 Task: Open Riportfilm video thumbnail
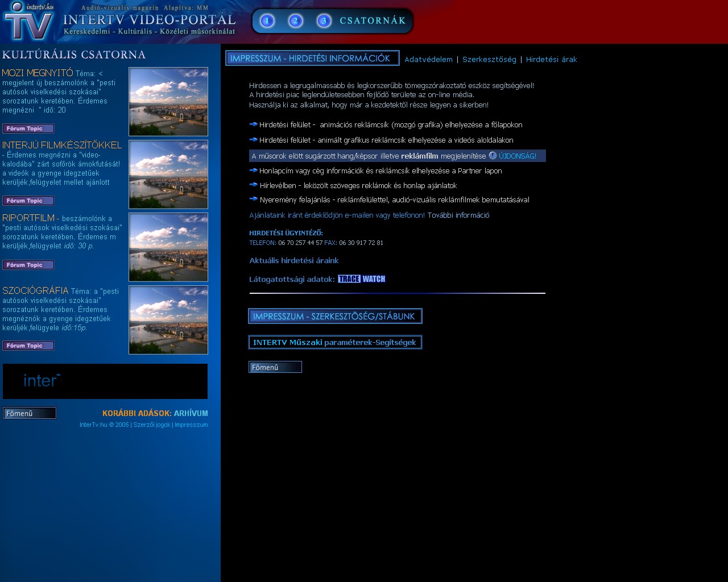coord(168,247)
